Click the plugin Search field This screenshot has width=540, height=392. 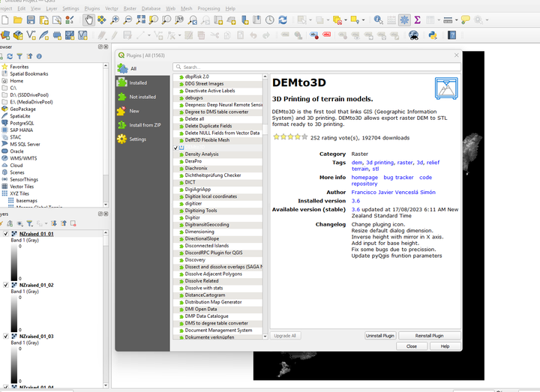pos(316,67)
